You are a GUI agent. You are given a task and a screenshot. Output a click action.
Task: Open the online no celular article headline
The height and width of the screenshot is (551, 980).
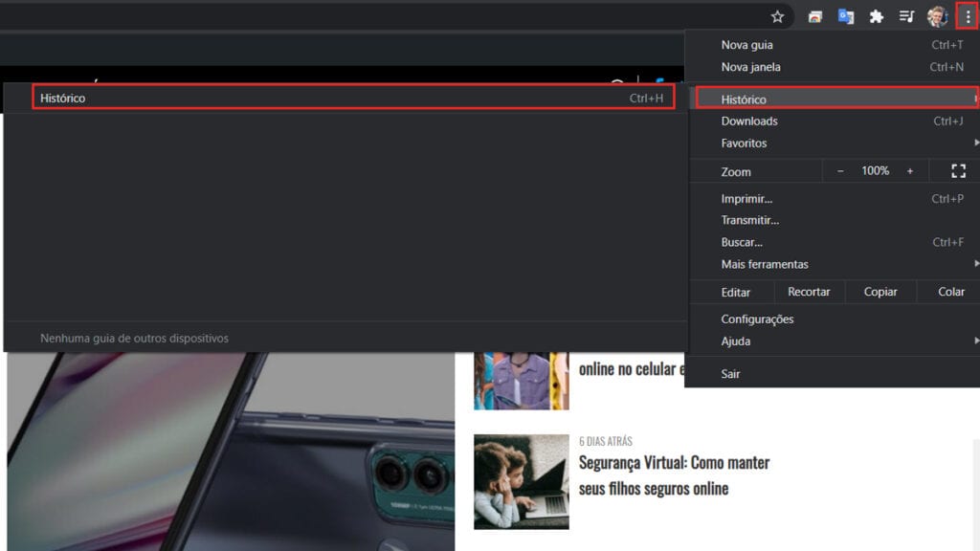pyautogui.click(x=632, y=368)
